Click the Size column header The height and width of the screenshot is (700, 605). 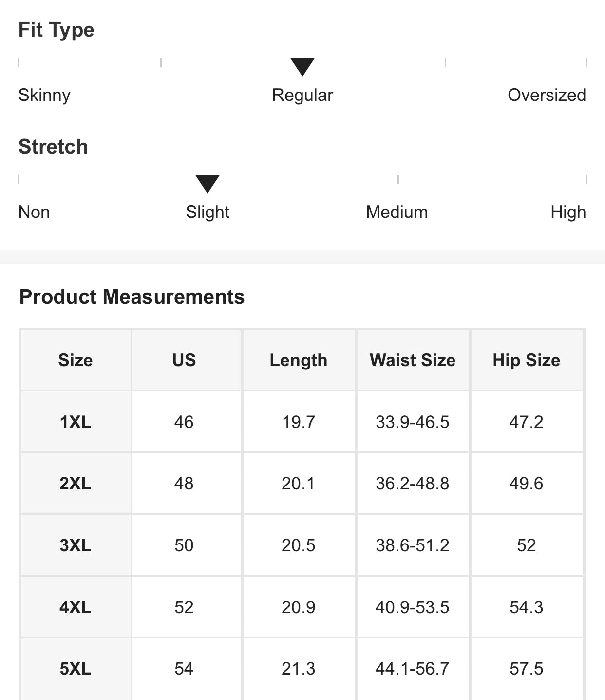click(x=76, y=360)
